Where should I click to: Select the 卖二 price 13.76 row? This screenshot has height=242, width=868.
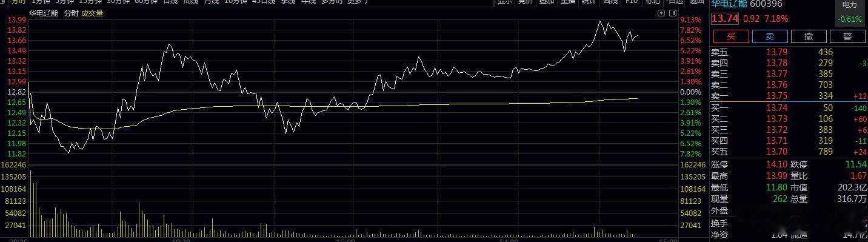[789, 85]
